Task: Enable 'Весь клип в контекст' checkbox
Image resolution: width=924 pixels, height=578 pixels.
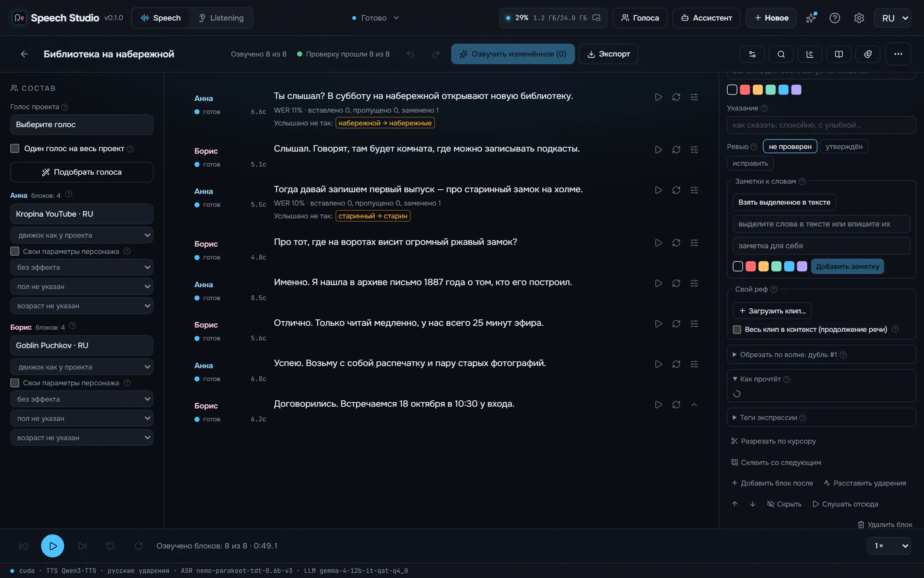Action: [737, 329]
